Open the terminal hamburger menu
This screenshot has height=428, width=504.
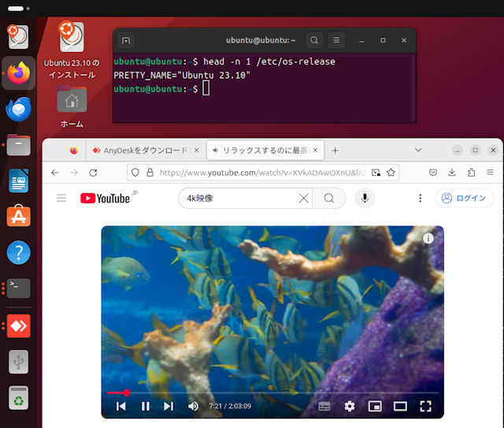[336, 40]
